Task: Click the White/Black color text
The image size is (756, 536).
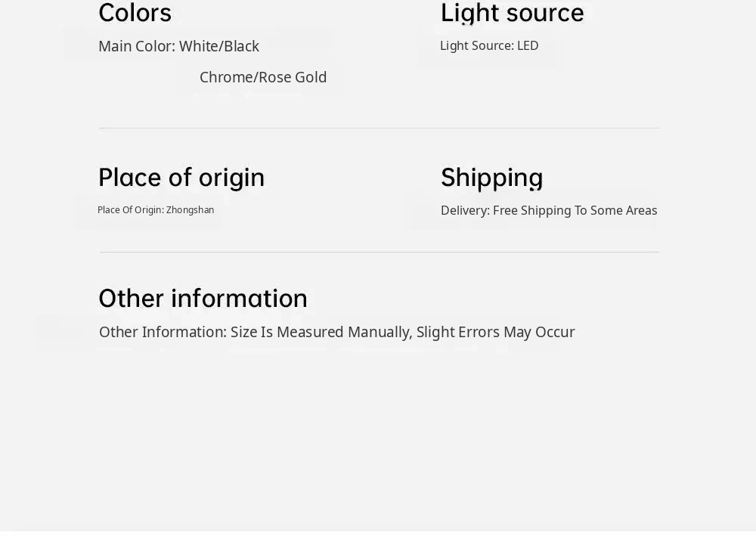Action: click(x=219, y=46)
